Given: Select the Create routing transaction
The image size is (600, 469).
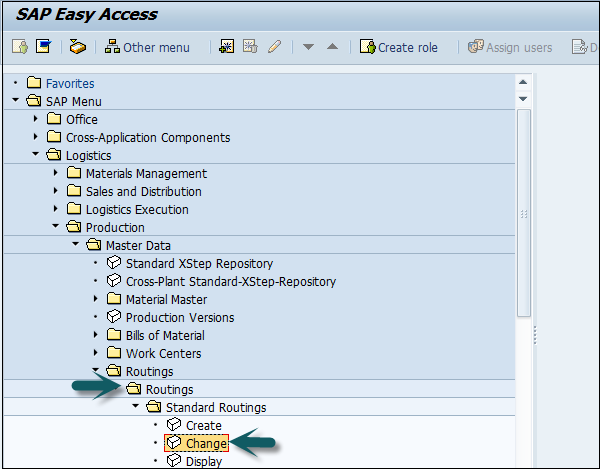Looking at the screenshot, I should coord(203,425).
